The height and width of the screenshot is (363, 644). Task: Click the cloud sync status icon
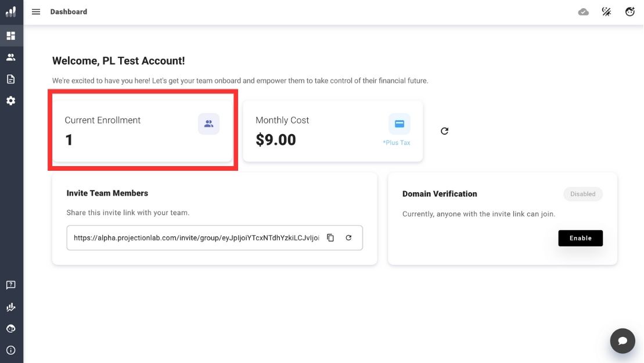(x=584, y=12)
